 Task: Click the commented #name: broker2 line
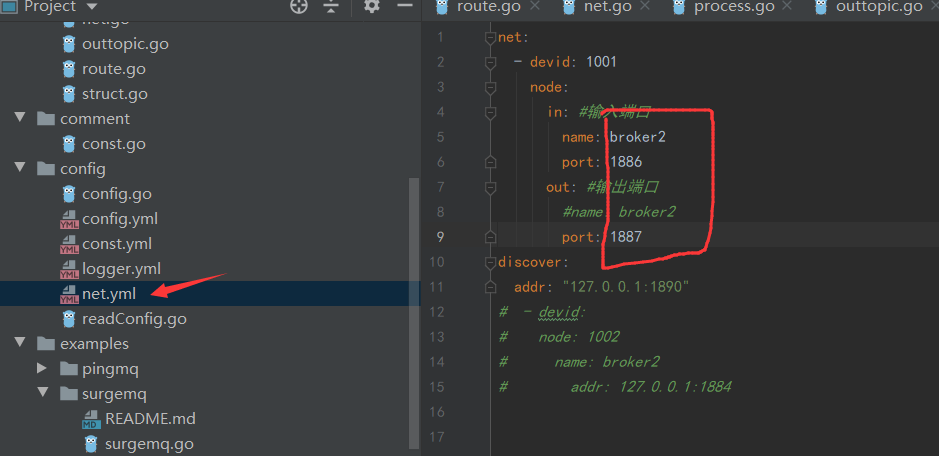(619, 212)
